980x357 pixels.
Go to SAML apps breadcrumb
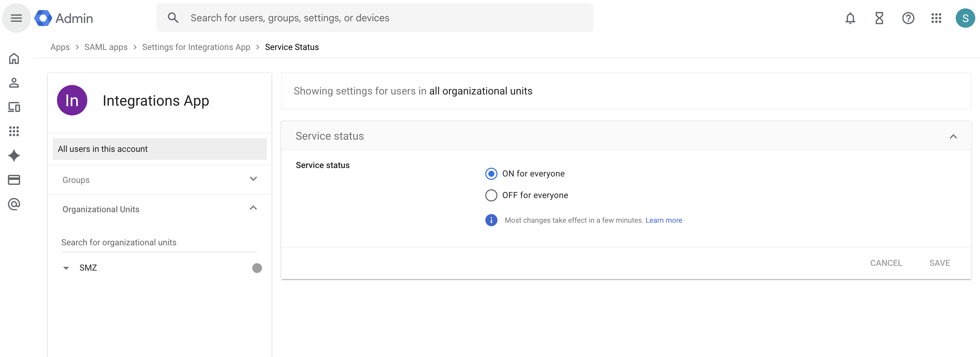[x=106, y=47]
